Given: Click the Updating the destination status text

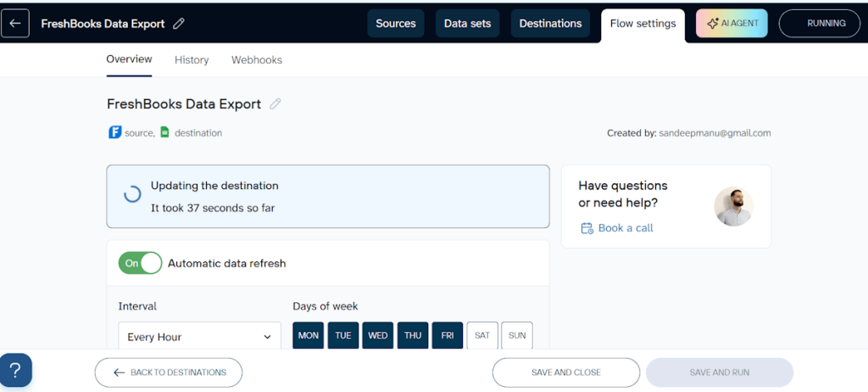Looking at the screenshot, I should click(214, 186).
